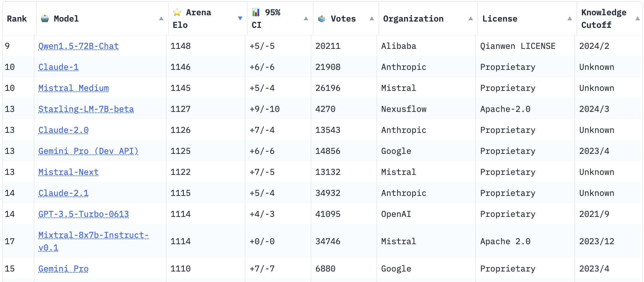Sort the table by the Rank column
Viewport: 644px width, 282px height.
17,18
